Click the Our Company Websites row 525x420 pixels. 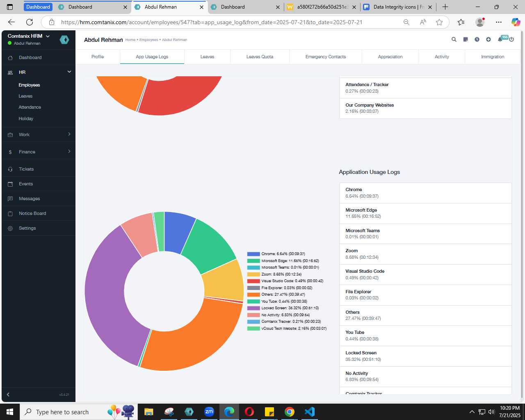coord(425,108)
